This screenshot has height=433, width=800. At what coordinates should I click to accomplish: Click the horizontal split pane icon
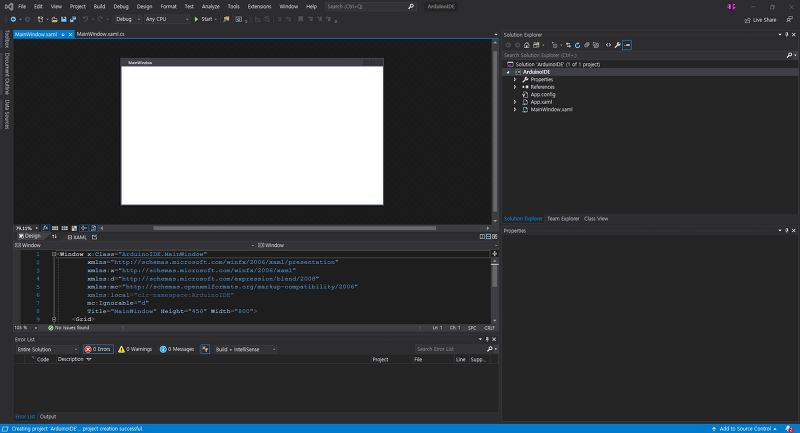coord(488,237)
